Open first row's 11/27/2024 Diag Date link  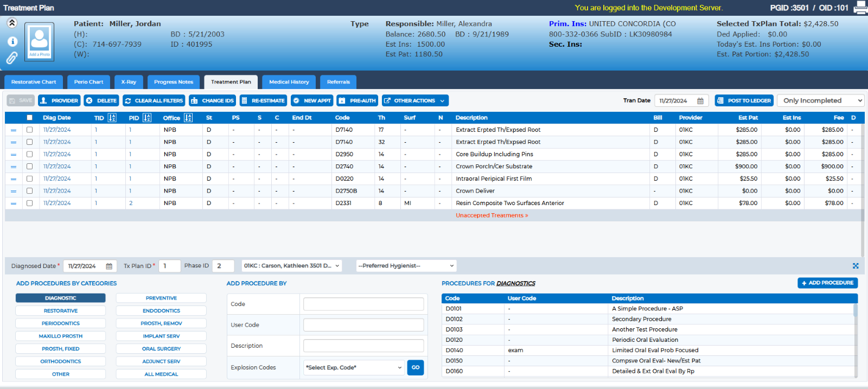[x=57, y=130]
